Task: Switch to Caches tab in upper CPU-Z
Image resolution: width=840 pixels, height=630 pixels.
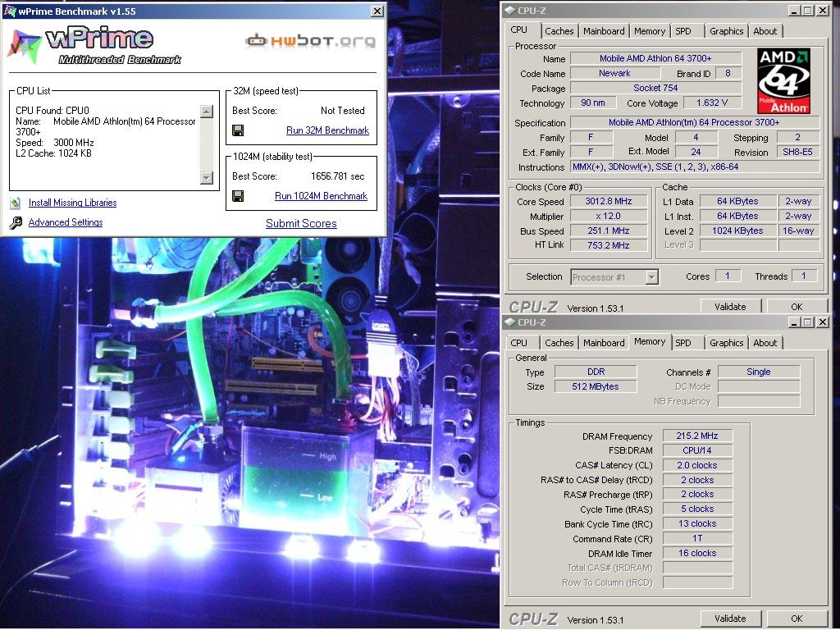Action: 559,31
